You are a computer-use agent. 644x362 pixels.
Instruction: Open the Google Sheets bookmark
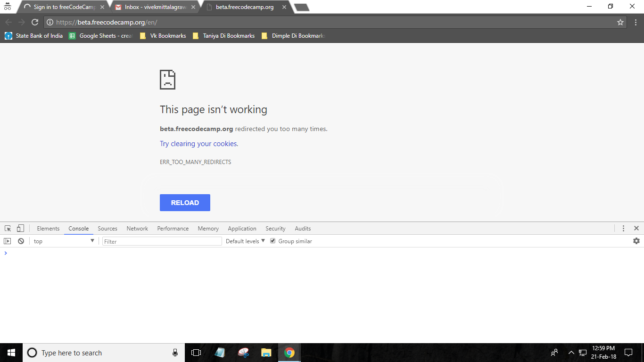[100, 36]
